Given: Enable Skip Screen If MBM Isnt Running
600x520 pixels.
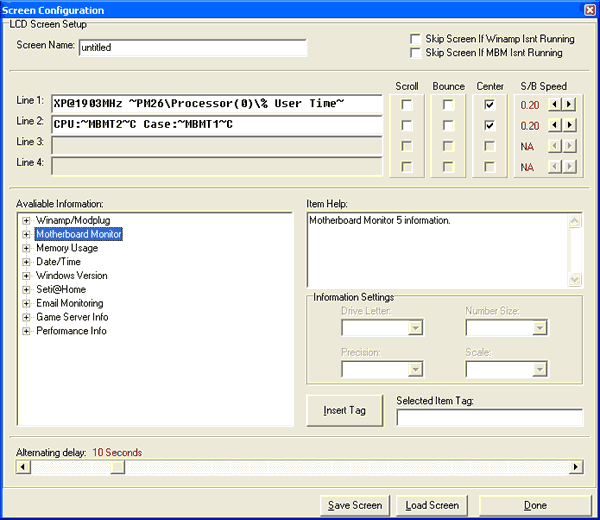Looking at the screenshot, I should (x=415, y=53).
